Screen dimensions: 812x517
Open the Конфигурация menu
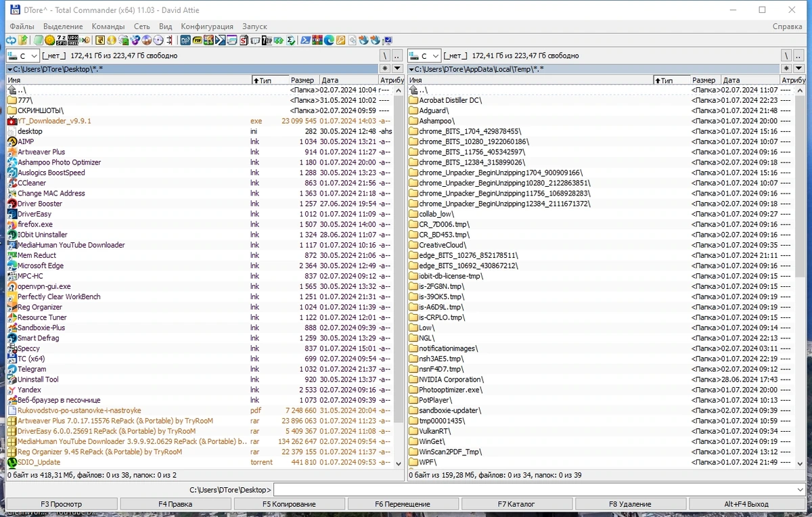[207, 26]
